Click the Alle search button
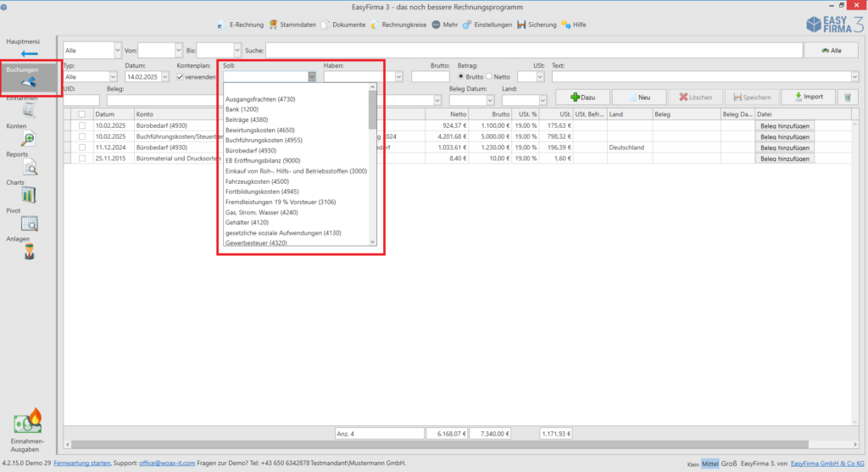868x472 pixels. [832, 50]
